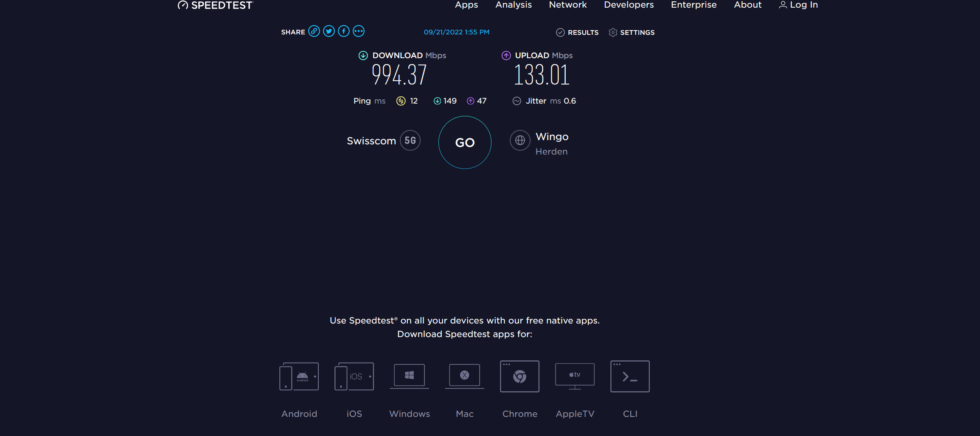Open the Android app icon
980x436 pixels.
tap(299, 376)
